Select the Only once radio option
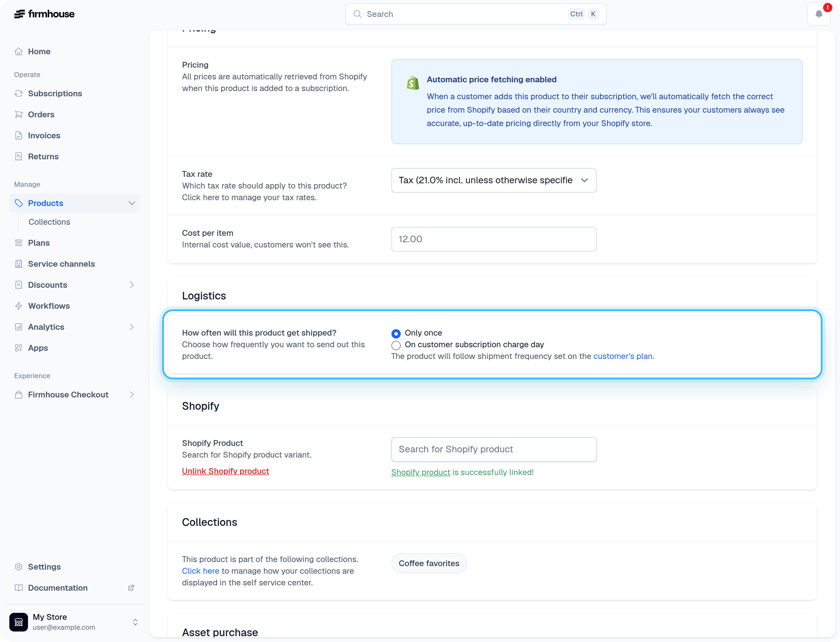Viewport: 840px width, 642px height. [x=396, y=334]
